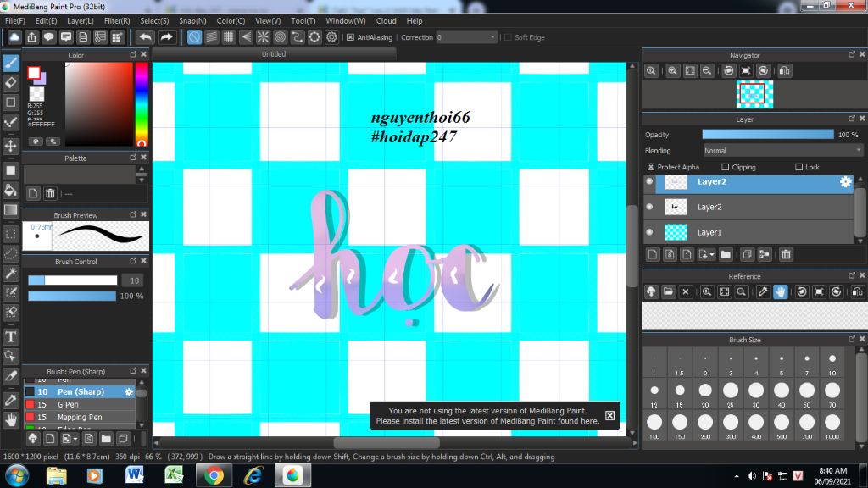
Task: Hide Layer1 visibility
Action: 650,232
